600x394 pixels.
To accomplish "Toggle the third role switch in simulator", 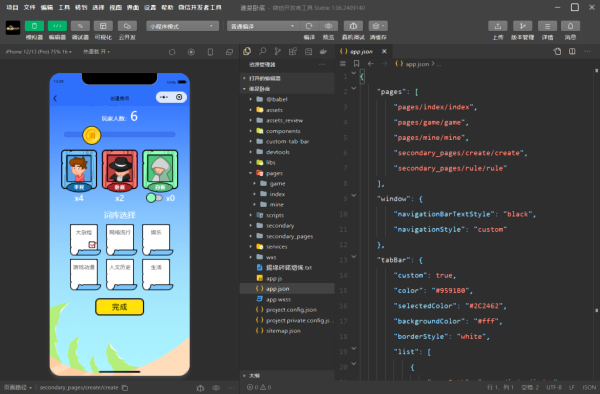I will point(154,198).
